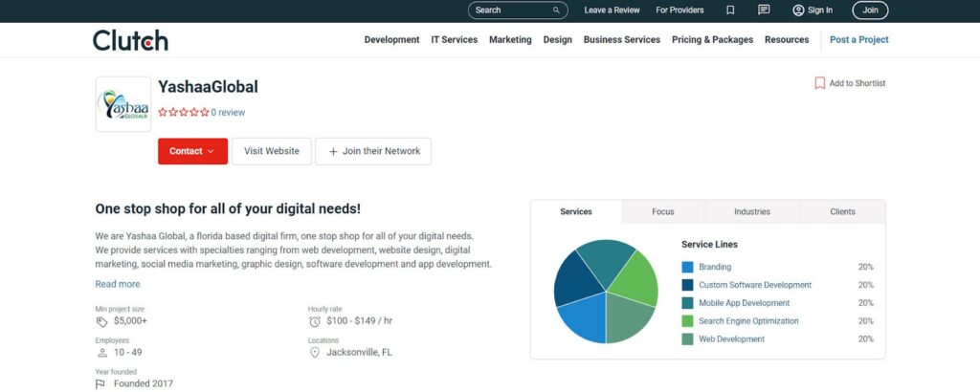Click the hourly rate clock icon
This screenshot has width=980, height=392.
click(314, 321)
